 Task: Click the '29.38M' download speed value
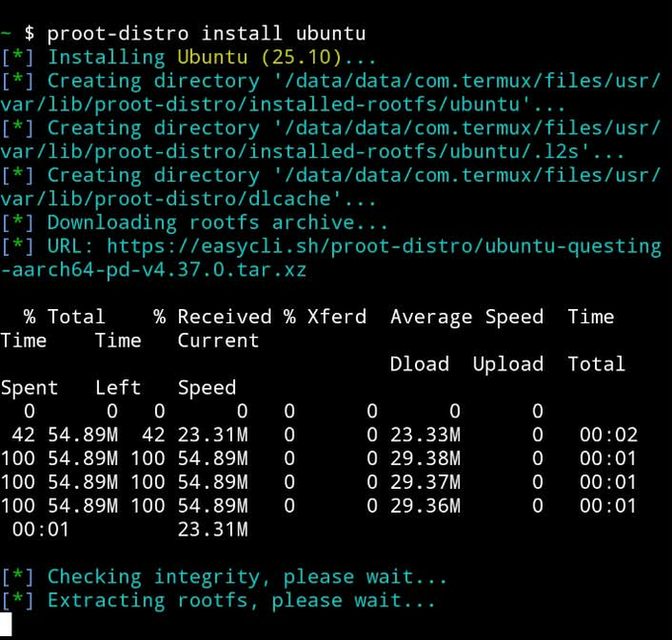coord(425,459)
